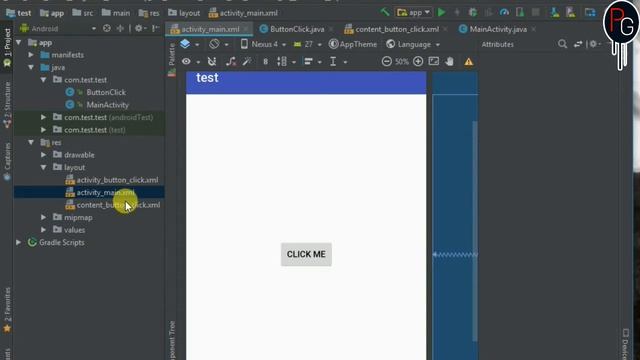Open the Structure tool window tab
This screenshot has width=640, height=360.
coord(7,104)
